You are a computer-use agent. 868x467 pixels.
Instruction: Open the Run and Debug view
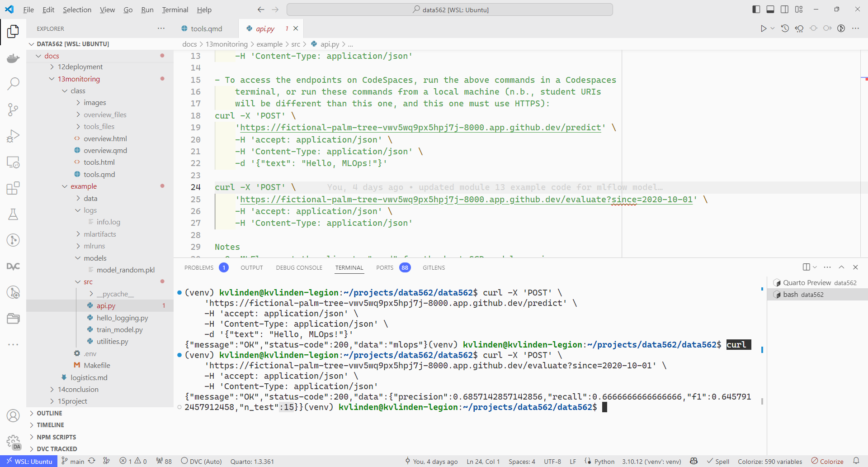click(x=13, y=136)
